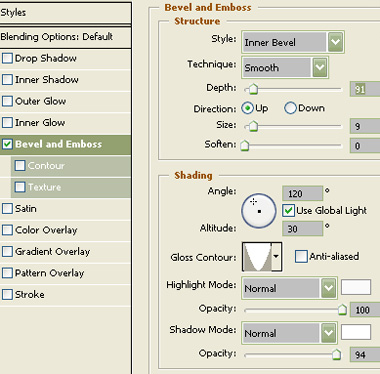Click the Gloss Contour thumbnail
Viewport: 380px width, 374px height.
click(257, 257)
